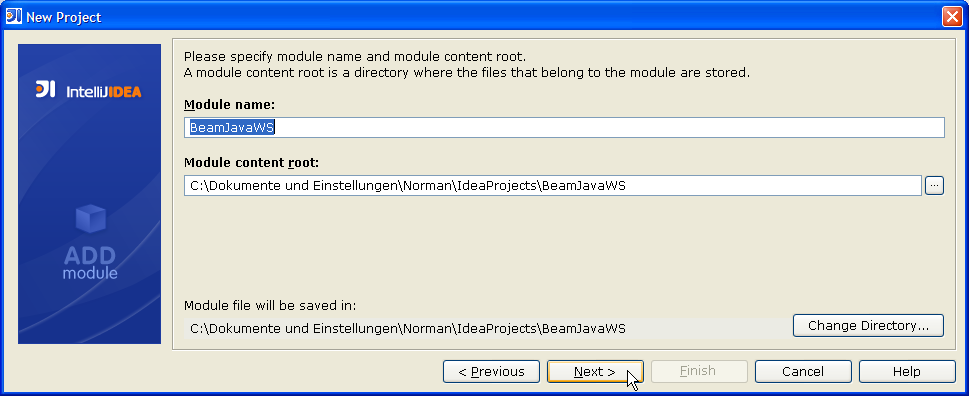Screen dimensions: 969x396
Task: Click the "ADD module" banner text
Action: click(x=90, y=263)
